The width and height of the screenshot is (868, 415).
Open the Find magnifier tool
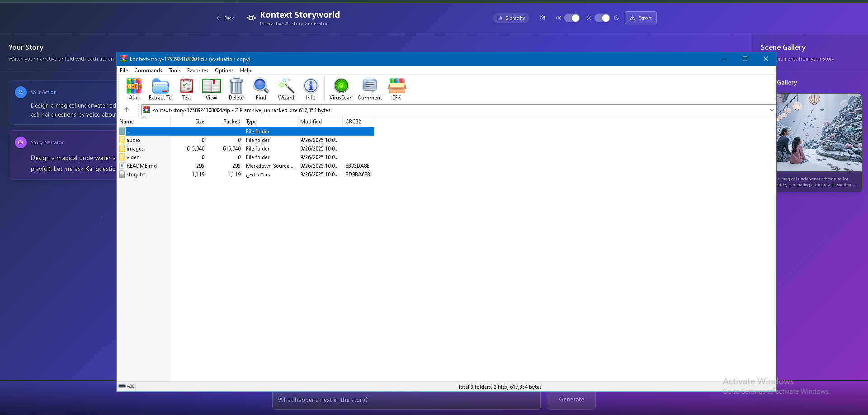pos(261,89)
